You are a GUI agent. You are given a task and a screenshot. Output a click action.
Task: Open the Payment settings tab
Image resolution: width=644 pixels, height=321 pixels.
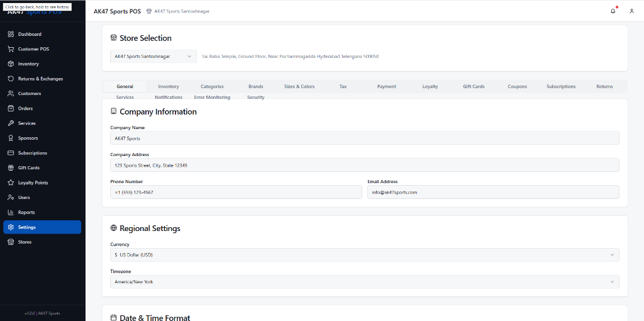point(386,86)
